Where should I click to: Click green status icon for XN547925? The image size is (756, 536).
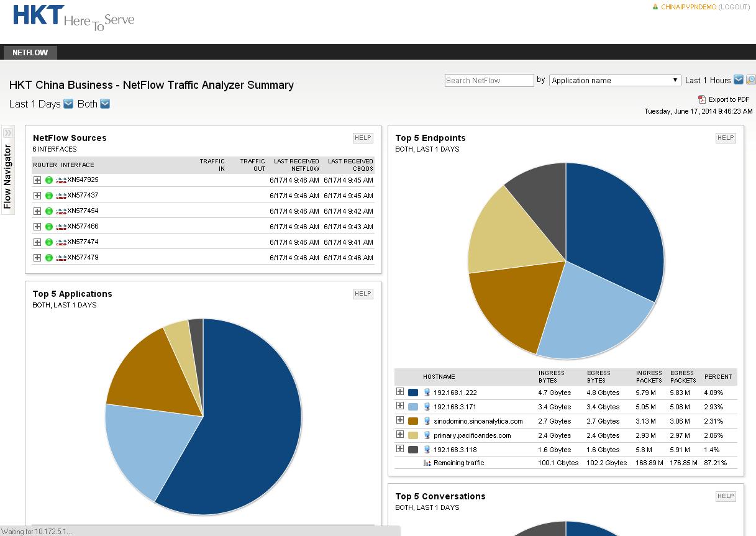coord(49,180)
